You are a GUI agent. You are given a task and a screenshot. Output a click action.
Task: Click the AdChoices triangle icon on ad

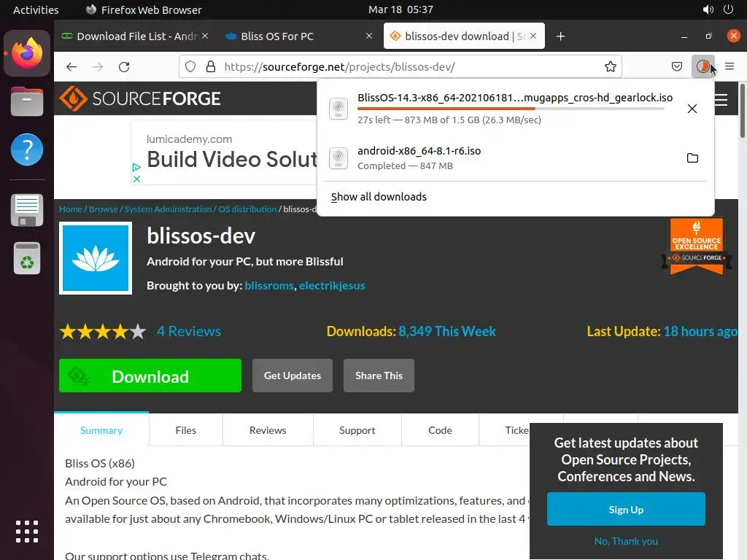(x=136, y=167)
